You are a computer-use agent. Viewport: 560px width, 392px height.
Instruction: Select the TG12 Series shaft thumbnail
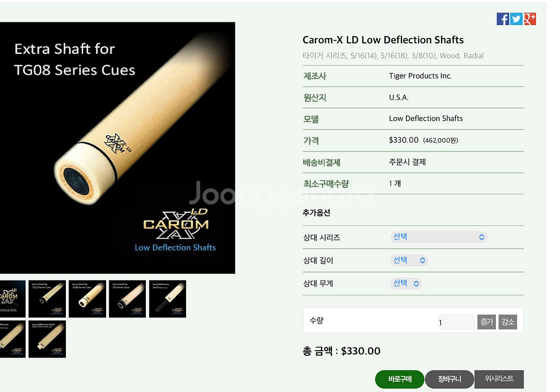[x=47, y=299]
